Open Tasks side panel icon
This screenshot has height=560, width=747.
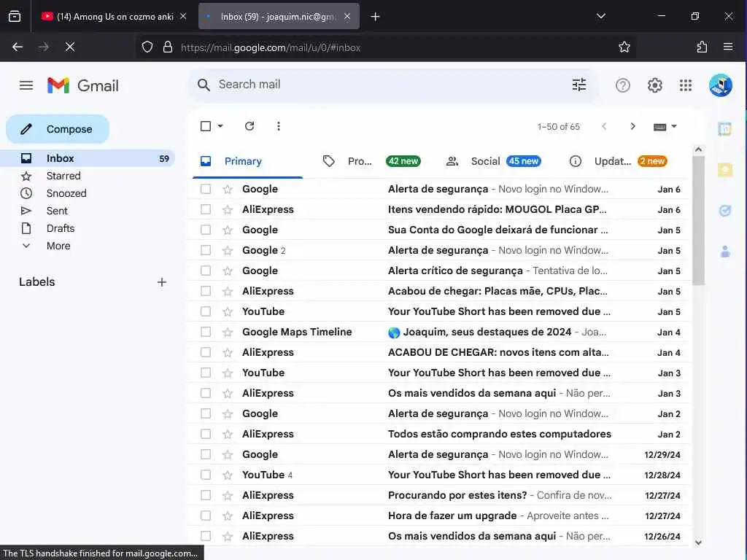pos(724,211)
